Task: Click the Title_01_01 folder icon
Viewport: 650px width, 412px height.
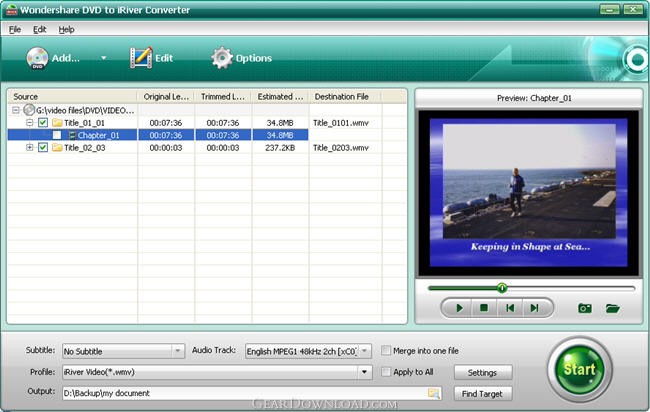Action: click(x=57, y=123)
